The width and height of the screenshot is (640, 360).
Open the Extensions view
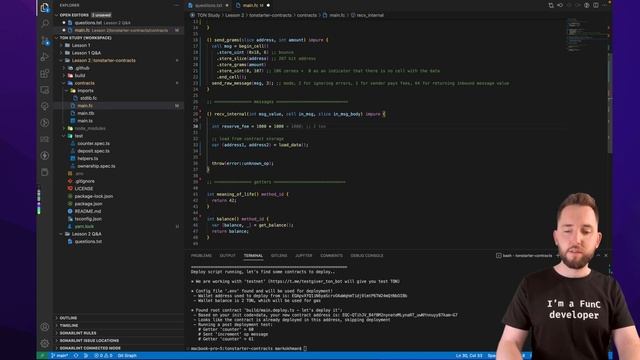(x=45, y=73)
